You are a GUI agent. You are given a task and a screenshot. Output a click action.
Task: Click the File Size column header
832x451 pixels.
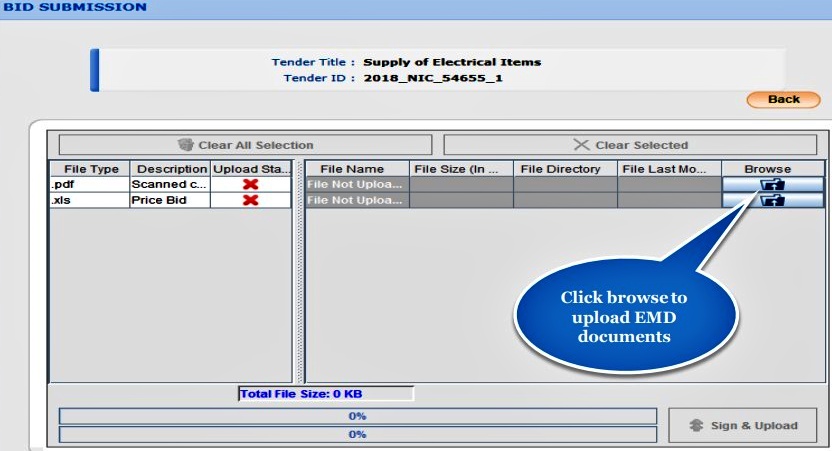tap(462, 169)
